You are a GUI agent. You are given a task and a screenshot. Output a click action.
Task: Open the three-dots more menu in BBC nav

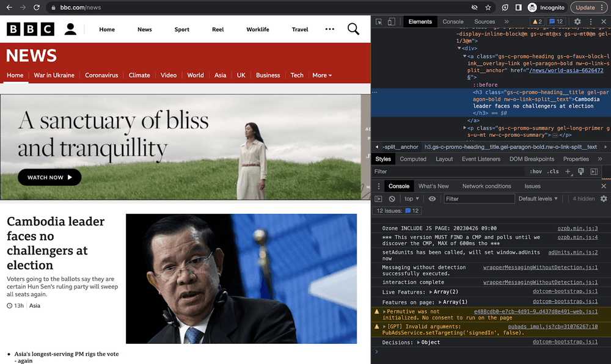[330, 29]
